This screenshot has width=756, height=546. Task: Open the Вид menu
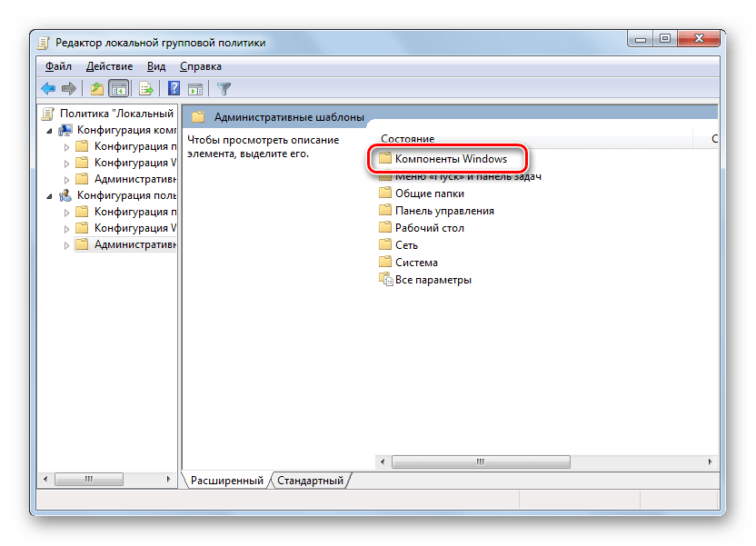click(x=156, y=66)
